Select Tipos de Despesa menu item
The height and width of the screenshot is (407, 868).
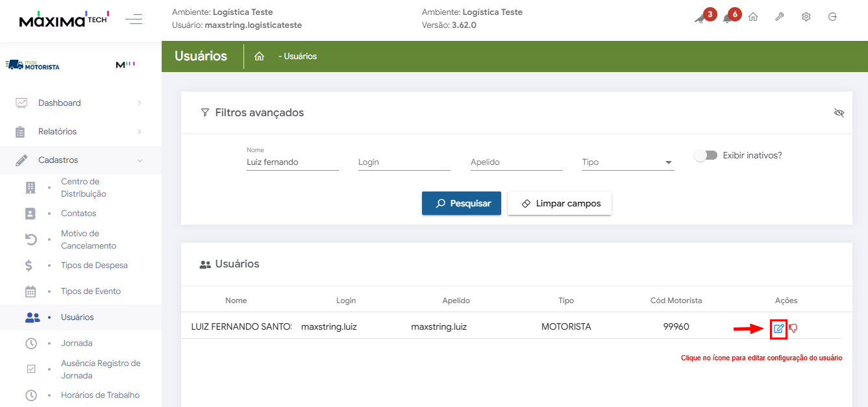tap(94, 265)
